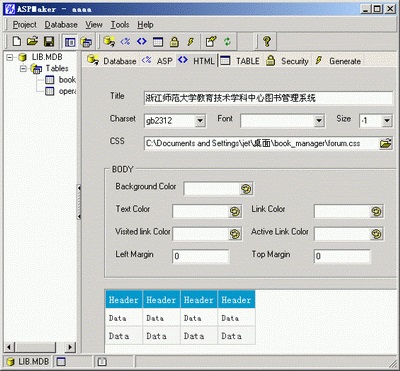Image resolution: width=400 pixels, height=371 pixels.
Task: Open the View menu
Action: click(94, 25)
